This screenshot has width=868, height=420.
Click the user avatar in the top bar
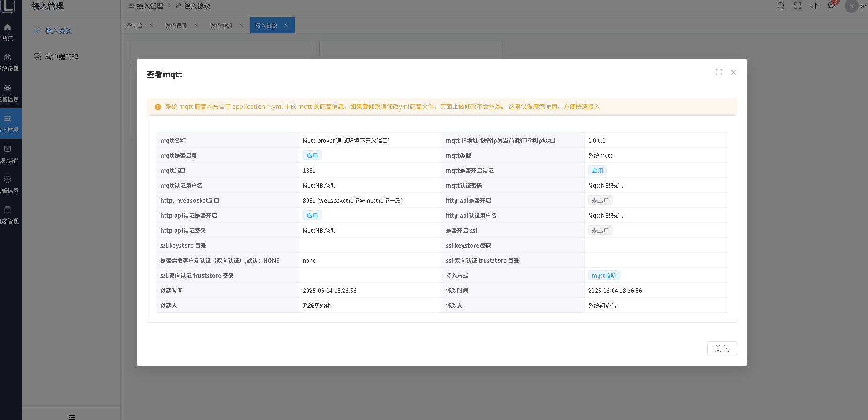(851, 6)
